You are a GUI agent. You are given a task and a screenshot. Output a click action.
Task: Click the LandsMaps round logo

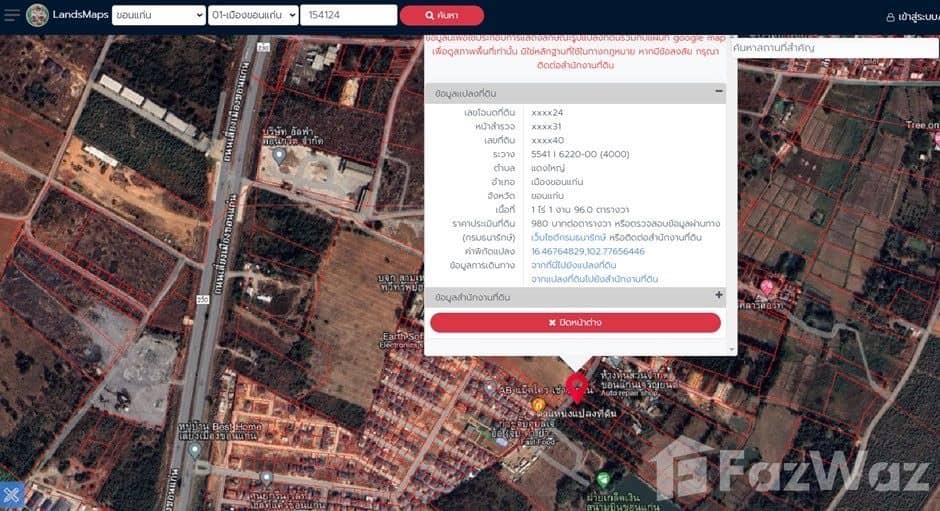point(38,16)
